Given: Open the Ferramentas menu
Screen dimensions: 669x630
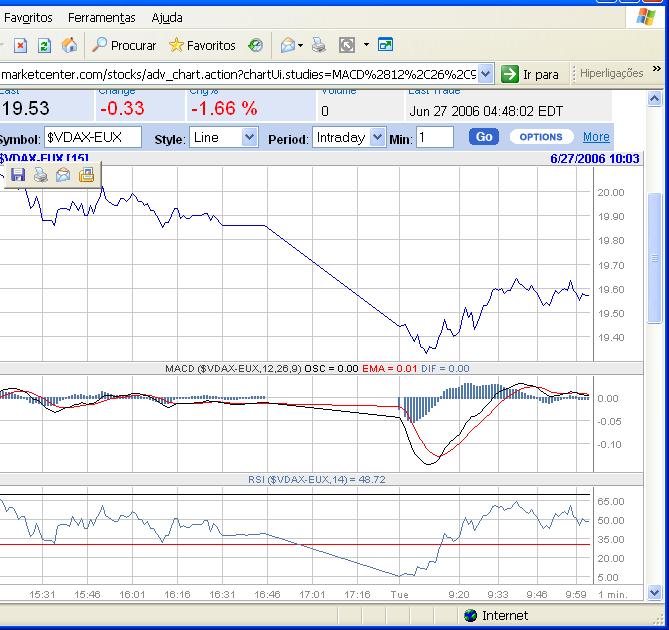Looking at the screenshot, I should click(101, 18).
